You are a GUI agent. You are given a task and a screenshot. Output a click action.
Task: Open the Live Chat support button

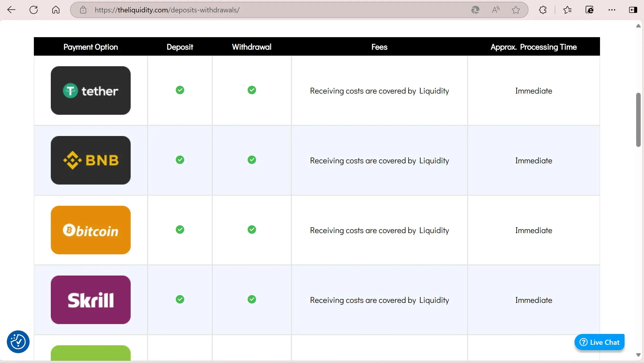[x=600, y=342]
